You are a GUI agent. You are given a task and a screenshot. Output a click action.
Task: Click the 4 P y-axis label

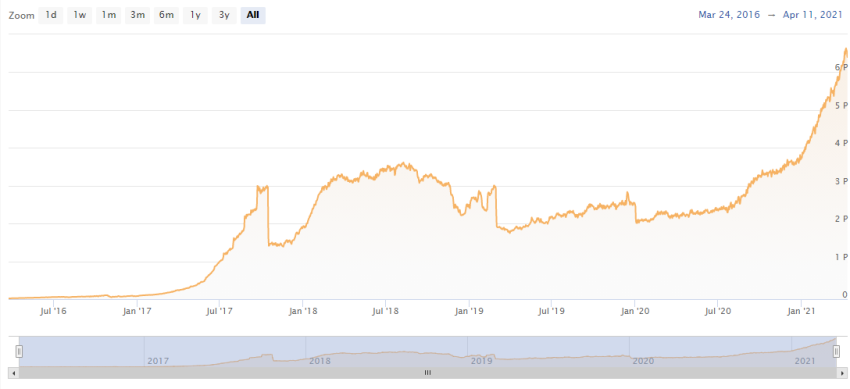841,143
